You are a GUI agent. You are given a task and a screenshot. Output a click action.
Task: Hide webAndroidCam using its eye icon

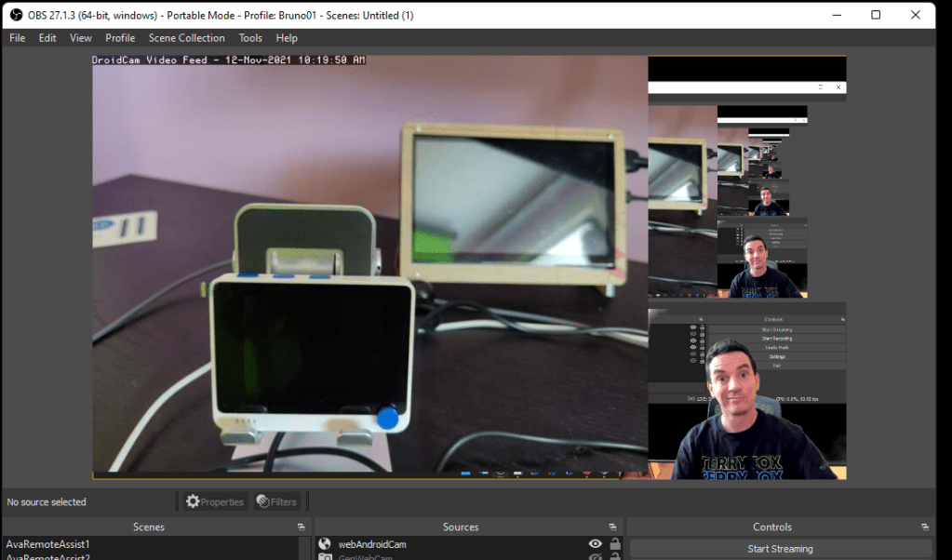pos(595,543)
